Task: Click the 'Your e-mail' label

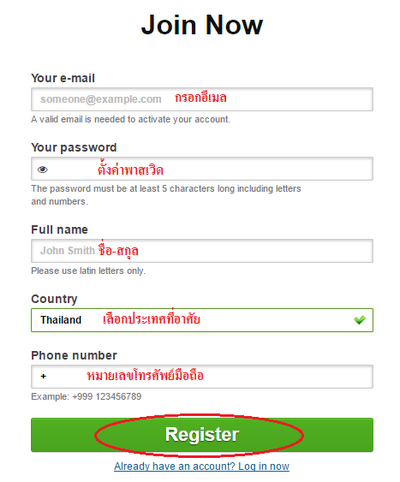Action: 63,78
